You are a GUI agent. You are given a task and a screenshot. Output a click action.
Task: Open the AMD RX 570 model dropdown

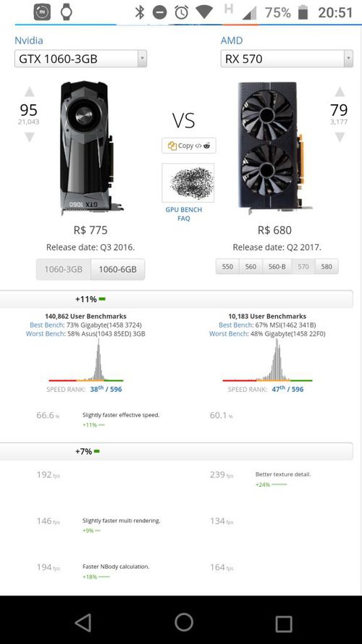287,59
